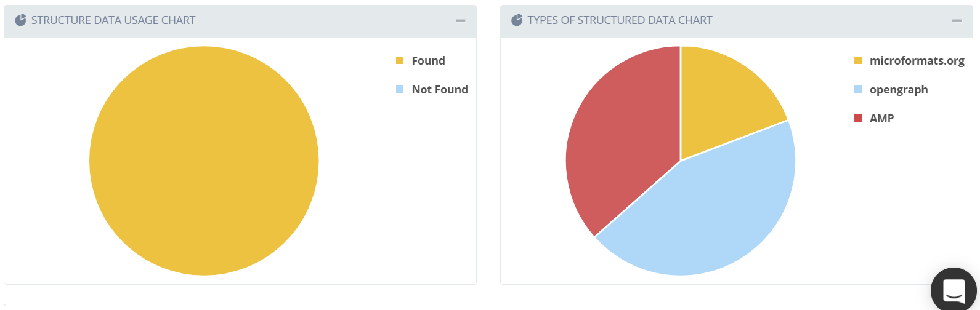The image size is (980, 310).
Task: Select the full yellow Found pie
Action: (204, 161)
